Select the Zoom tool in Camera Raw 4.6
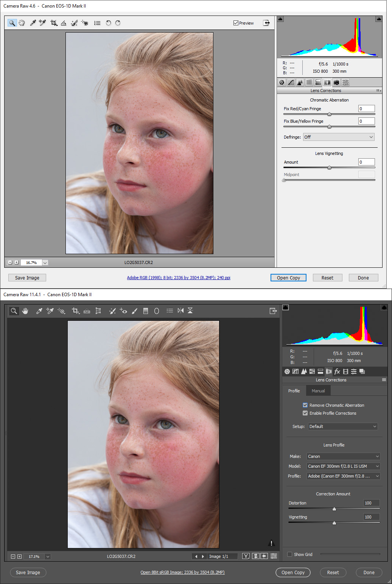 12,23
